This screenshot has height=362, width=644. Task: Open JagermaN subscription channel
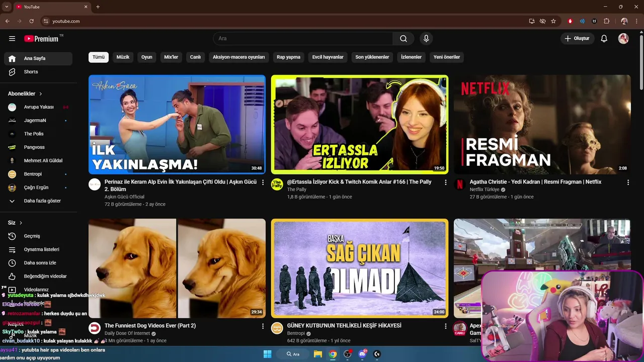point(38,121)
